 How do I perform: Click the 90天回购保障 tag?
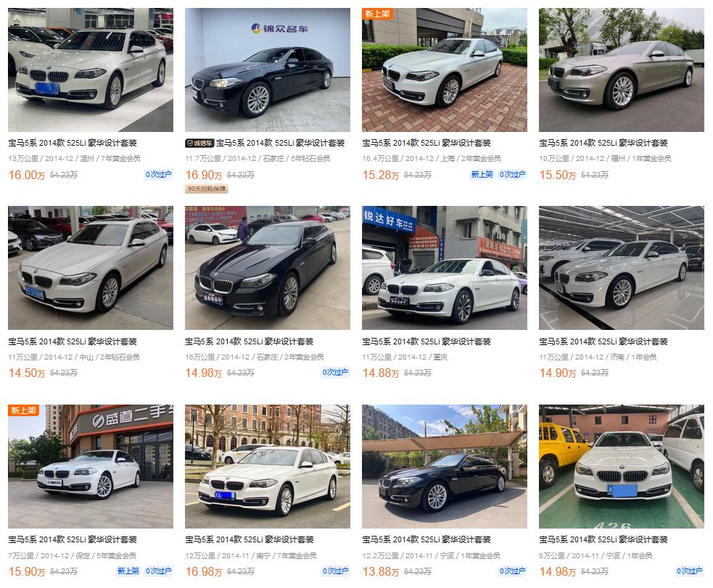[207, 189]
